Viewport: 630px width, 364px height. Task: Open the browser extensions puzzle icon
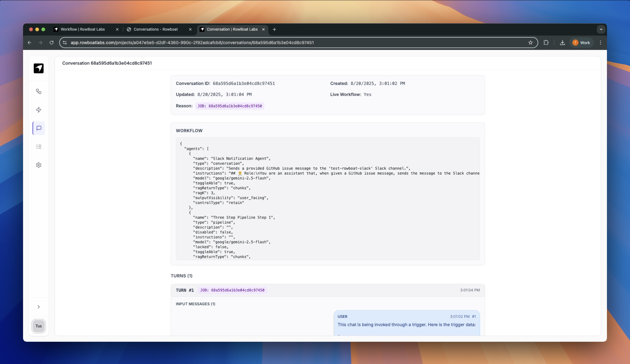[546, 43]
